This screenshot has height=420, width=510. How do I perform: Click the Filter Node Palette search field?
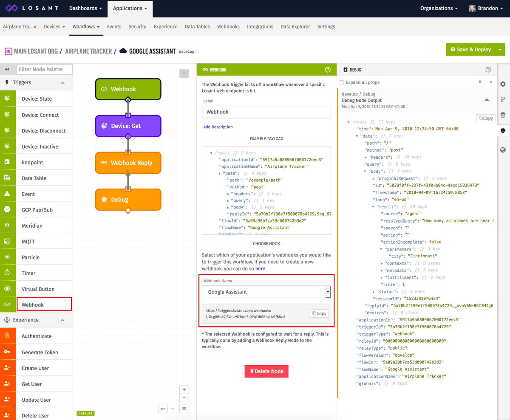pyautogui.click(x=44, y=69)
